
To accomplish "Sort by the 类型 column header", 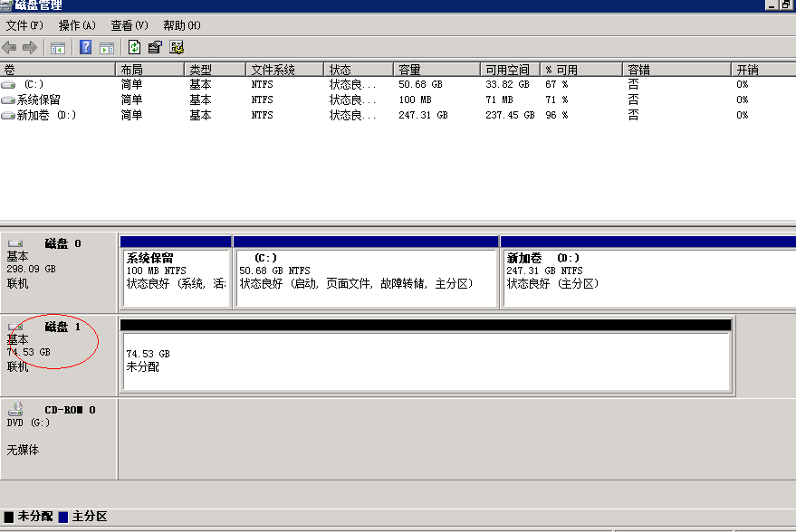I will [215, 70].
